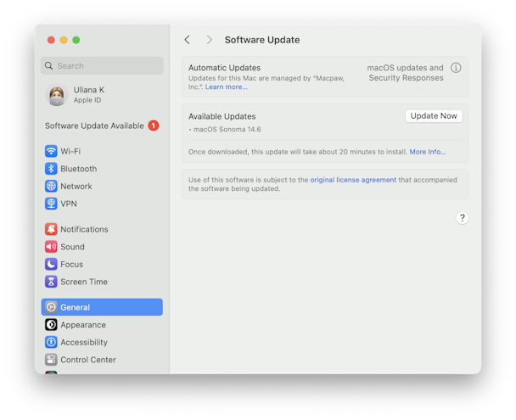The height and width of the screenshot is (420, 516).
Task: Click macOS updates and Security Responses text
Action: click(x=406, y=73)
